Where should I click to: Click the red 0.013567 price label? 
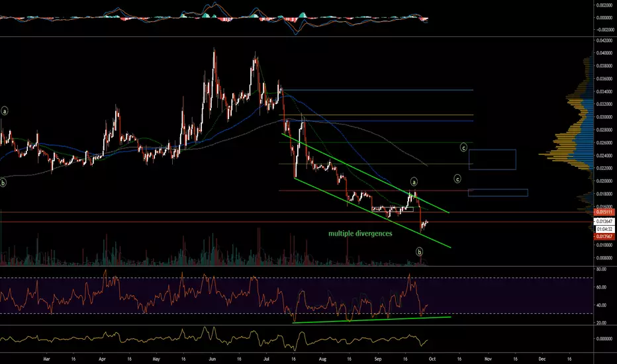point(604,236)
